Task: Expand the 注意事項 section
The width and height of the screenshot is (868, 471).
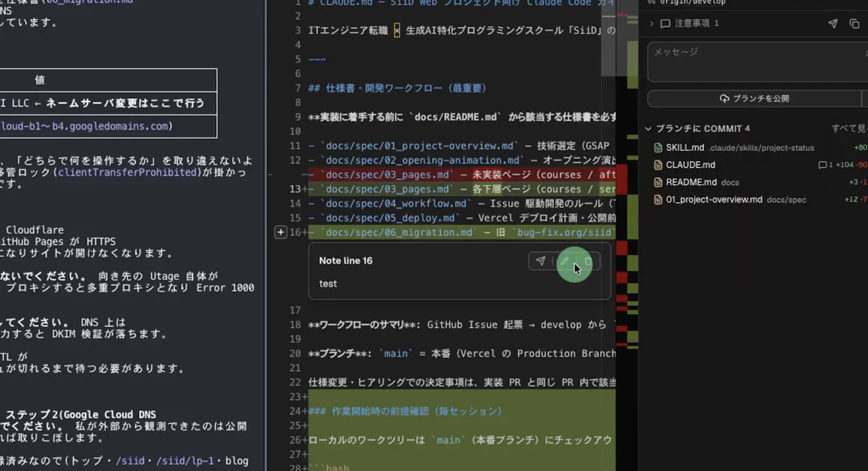Action: (x=652, y=23)
